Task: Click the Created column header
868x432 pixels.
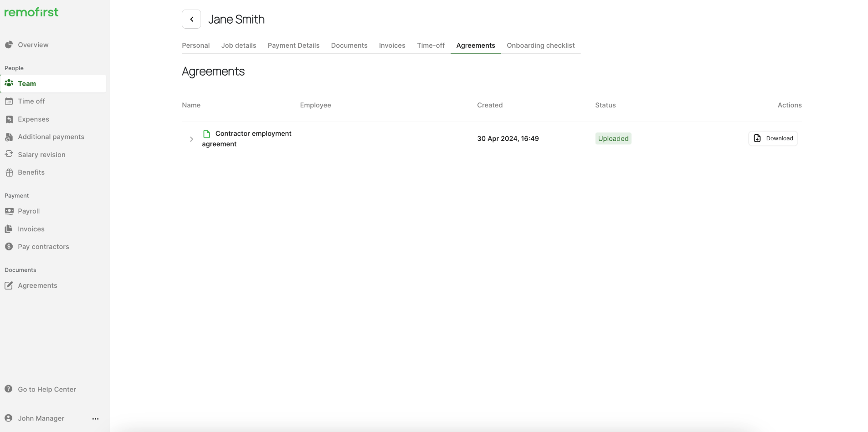Action: tap(490, 105)
